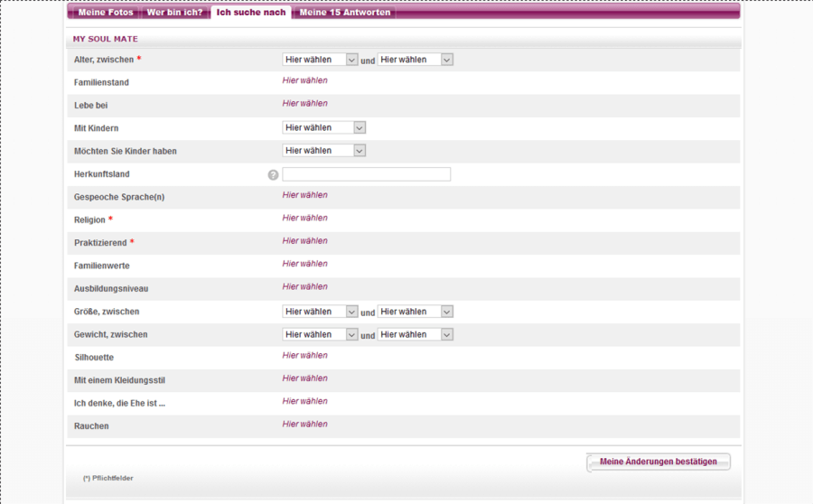Select Hier wählen for Praktizierend
The image size is (813, 504).
305,240
